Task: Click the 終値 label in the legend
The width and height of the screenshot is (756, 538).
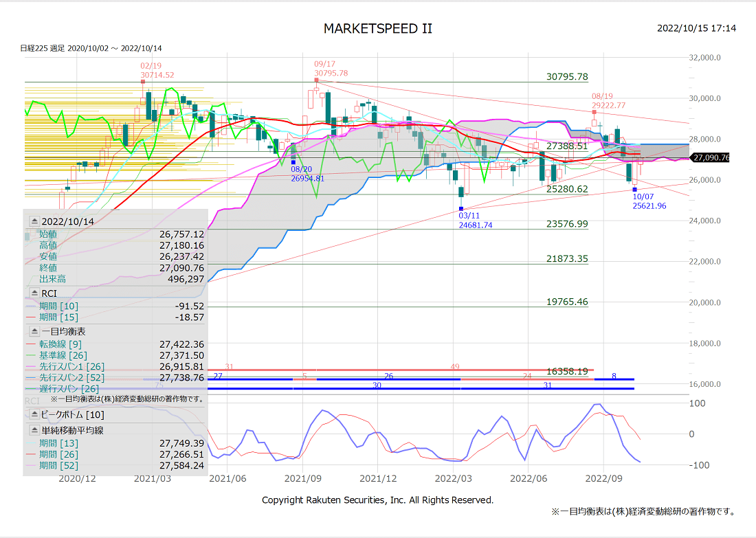Action: 48,267
